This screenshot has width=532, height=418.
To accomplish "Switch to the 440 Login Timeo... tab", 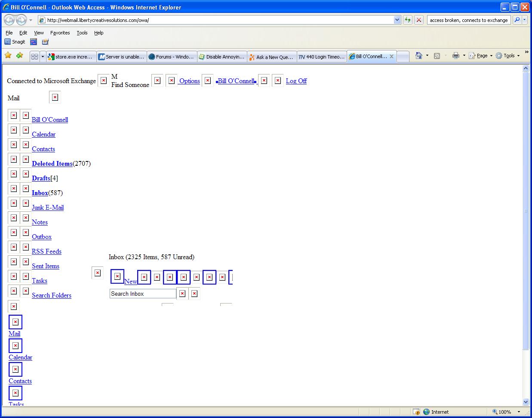I will click(321, 57).
